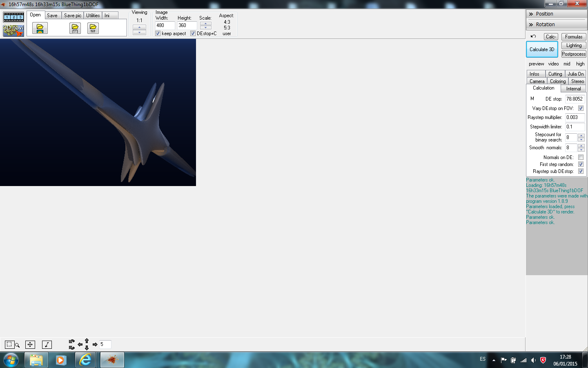Screen dimensions: 588x368
Task: Open Windows Media Player from taskbar
Action: click(x=61, y=360)
